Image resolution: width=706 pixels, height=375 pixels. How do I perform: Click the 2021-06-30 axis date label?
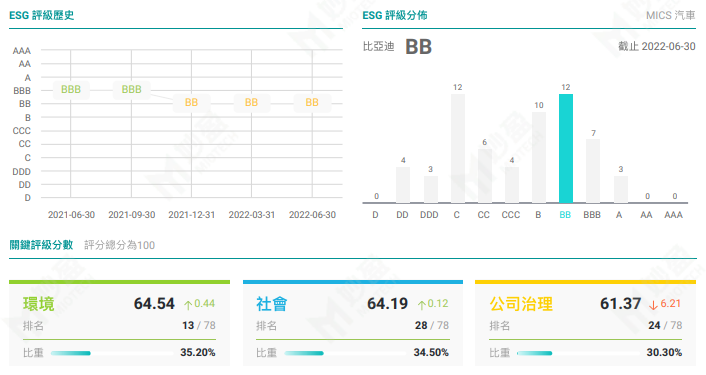pos(71,215)
